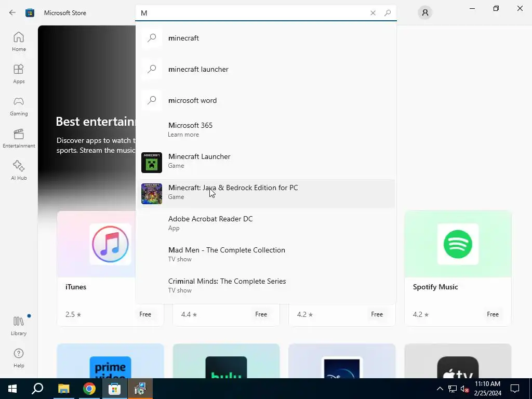Open the AI Hub section
Screen dimensions: 532x399
click(x=19, y=170)
